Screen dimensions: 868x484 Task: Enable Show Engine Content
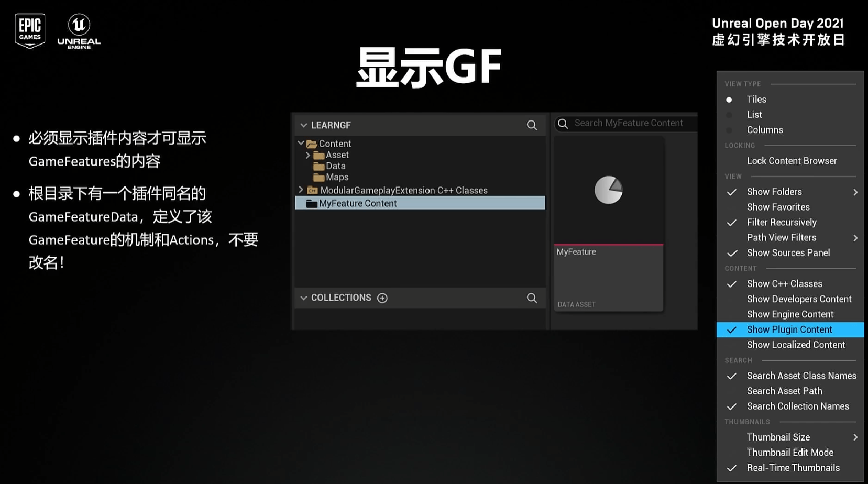point(790,314)
